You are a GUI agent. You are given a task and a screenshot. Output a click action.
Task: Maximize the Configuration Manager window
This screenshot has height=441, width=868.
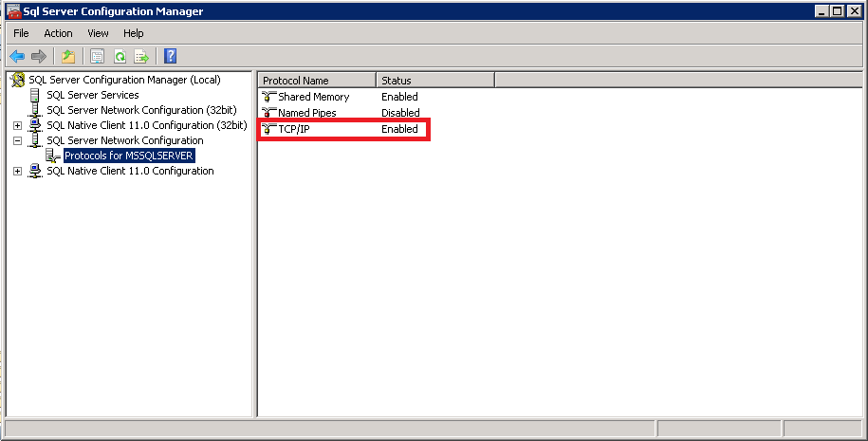(837, 11)
